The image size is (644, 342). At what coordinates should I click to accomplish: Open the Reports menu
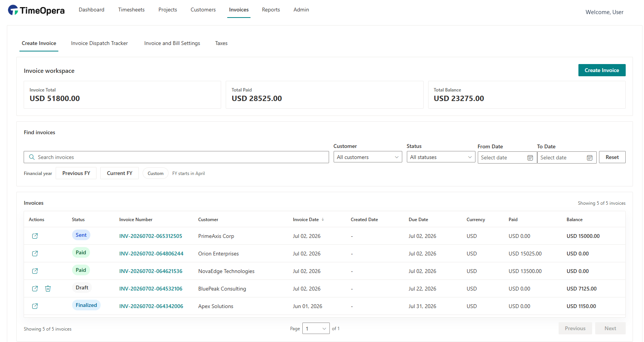[271, 10]
